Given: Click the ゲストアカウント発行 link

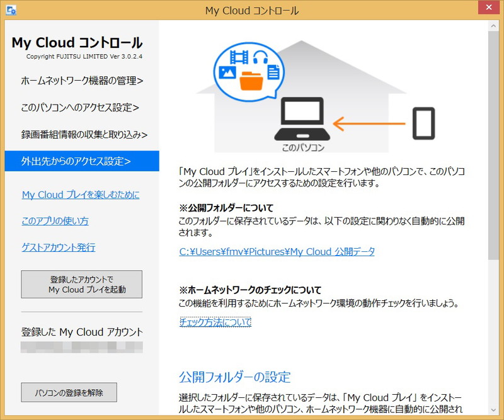Looking at the screenshot, I should (x=59, y=247).
